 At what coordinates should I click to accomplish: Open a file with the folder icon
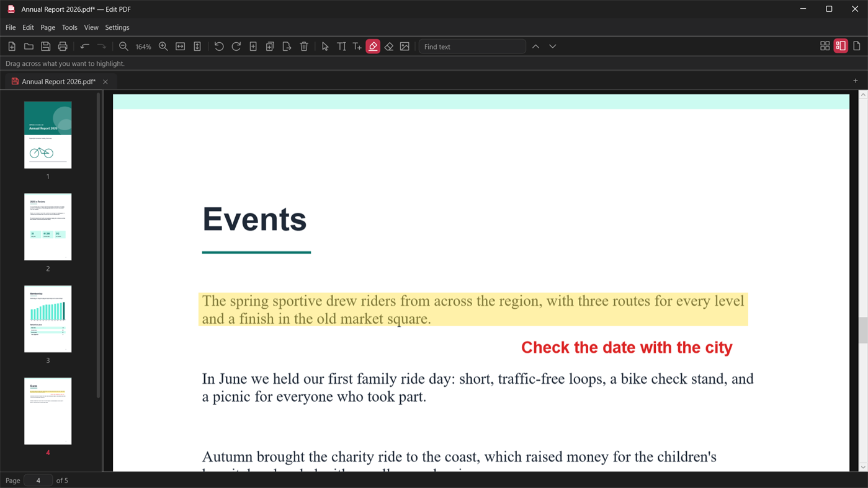point(29,47)
